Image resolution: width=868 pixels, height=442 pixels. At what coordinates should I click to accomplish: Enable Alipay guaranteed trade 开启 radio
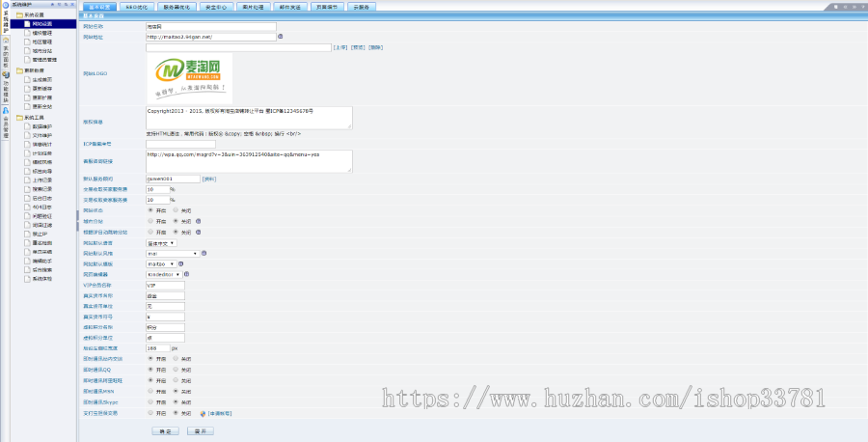tap(150, 413)
